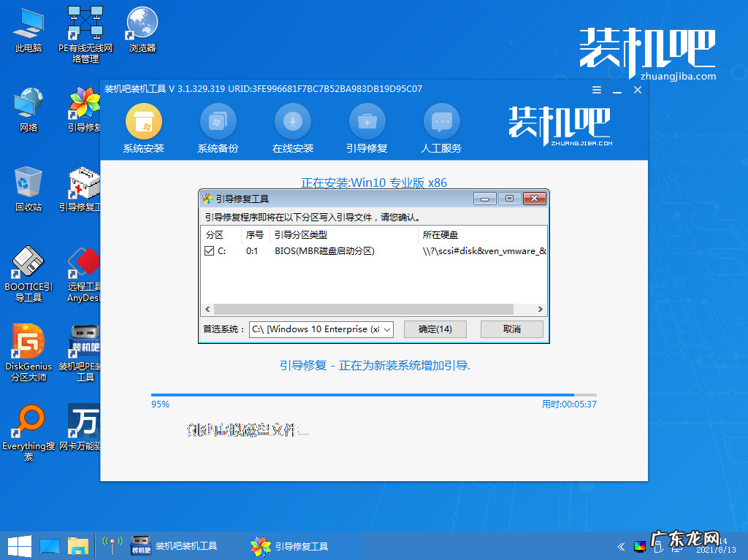This screenshot has width=748, height=560.
Task: Click the 95% installation progress bar
Action: pos(374,391)
